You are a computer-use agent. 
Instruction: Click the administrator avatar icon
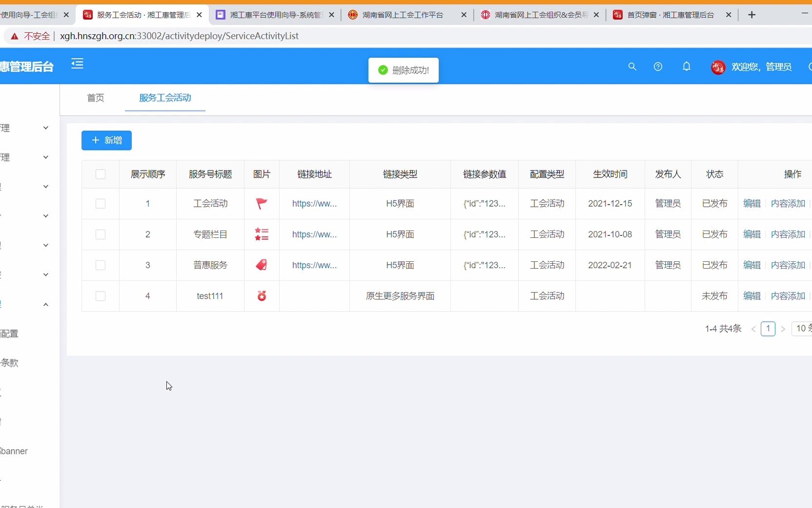[718, 67]
